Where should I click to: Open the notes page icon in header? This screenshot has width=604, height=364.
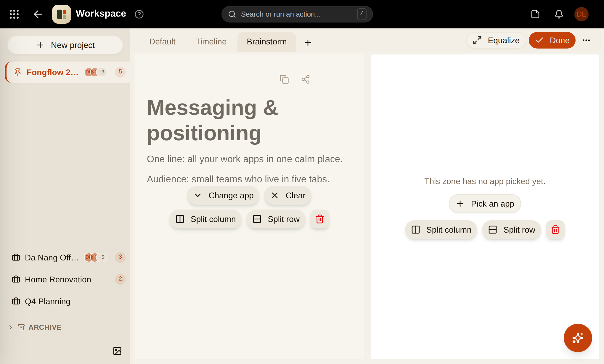pos(535,14)
